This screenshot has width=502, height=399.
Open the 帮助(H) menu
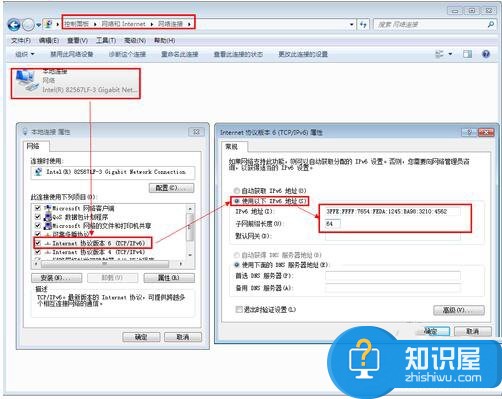164,40
